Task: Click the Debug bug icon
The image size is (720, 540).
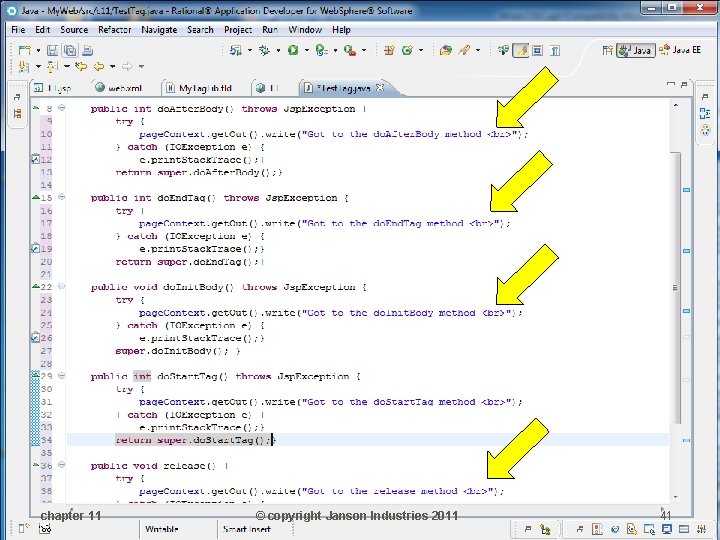Action: click(x=264, y=50)
